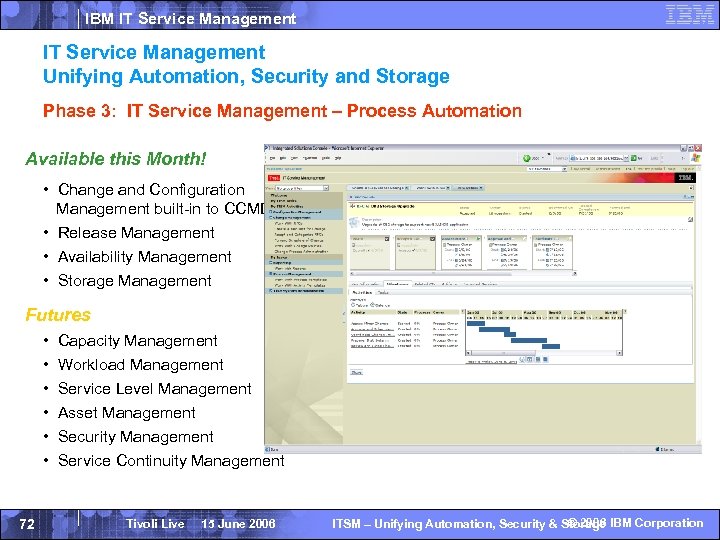
Task: Click the IBM logo on the slide header
Action: [x=689, y=15]
